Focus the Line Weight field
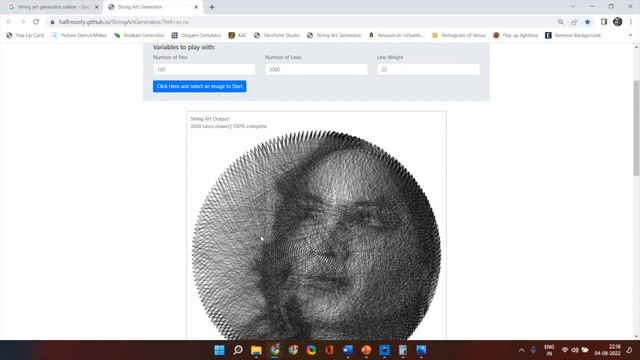Viewport: 640px width, 360px height. 428,69
